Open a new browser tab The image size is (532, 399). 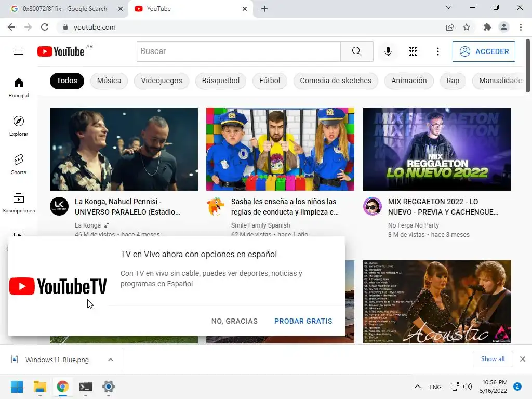pos(264,9)
